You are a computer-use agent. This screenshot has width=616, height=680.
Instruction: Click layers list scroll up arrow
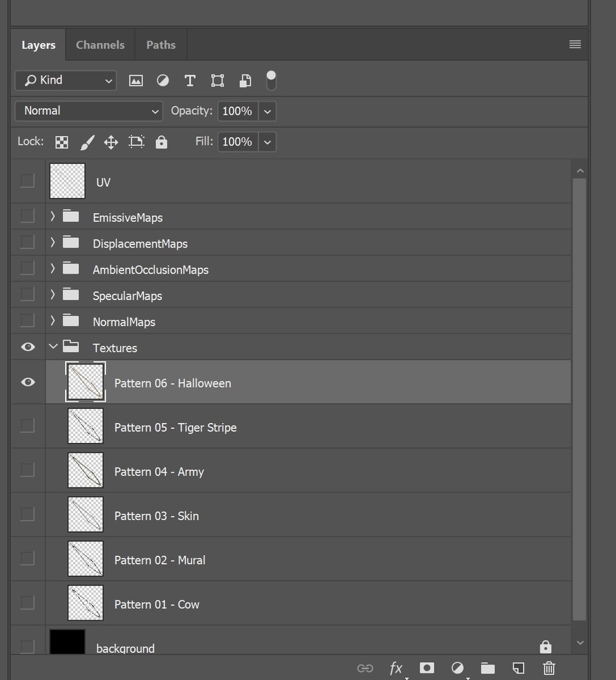tap(580, 171)
